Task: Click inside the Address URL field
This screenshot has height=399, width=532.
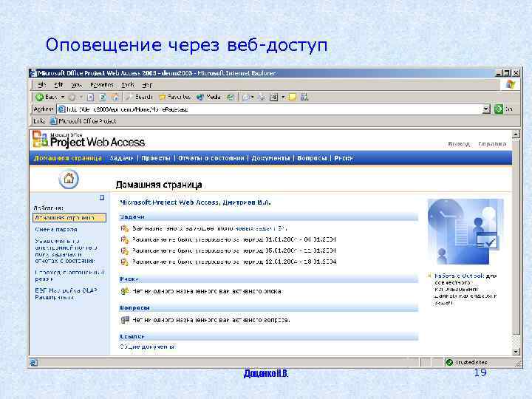Action: [270, 109]
